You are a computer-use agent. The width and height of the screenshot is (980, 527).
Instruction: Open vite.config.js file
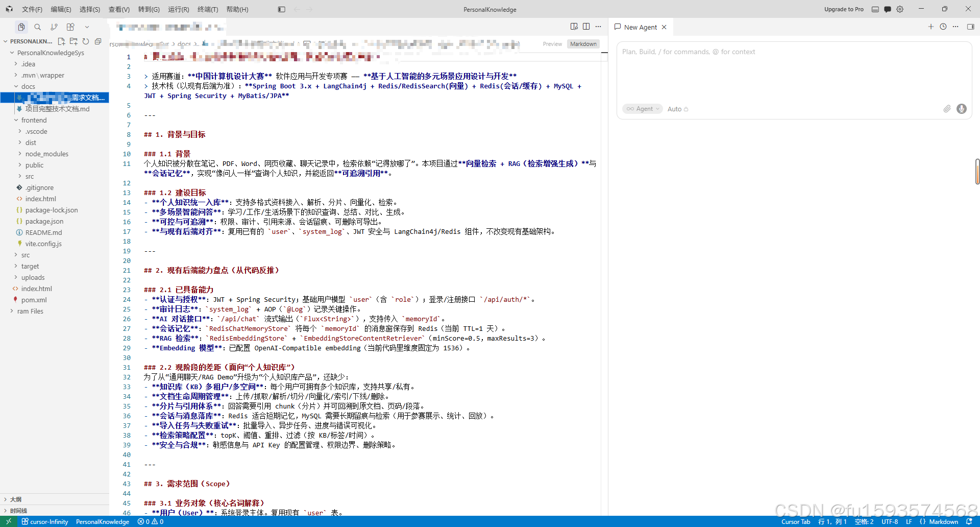click(x=55, y=244)
